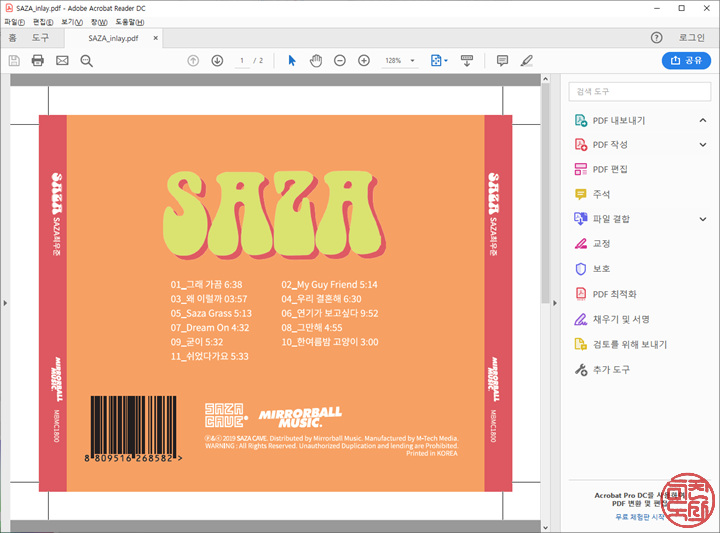The width and height of the screenshot is (720, 533).
Task: Open the 편집 menu
Action: (43, 22)
